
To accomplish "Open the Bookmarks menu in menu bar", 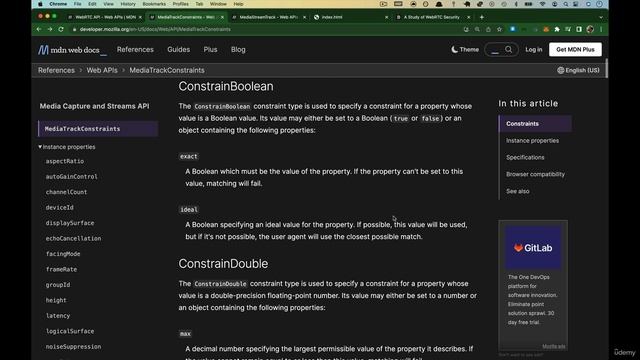I will tap(154, 4).
